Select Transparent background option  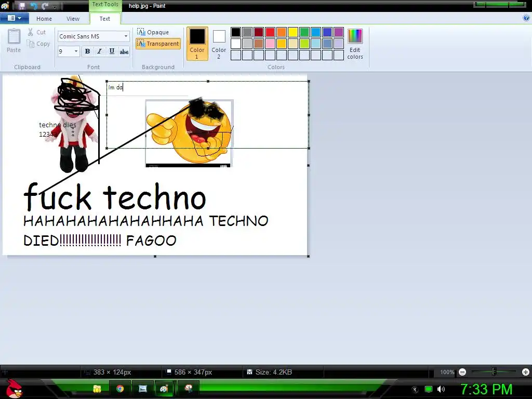pos(158,44)
